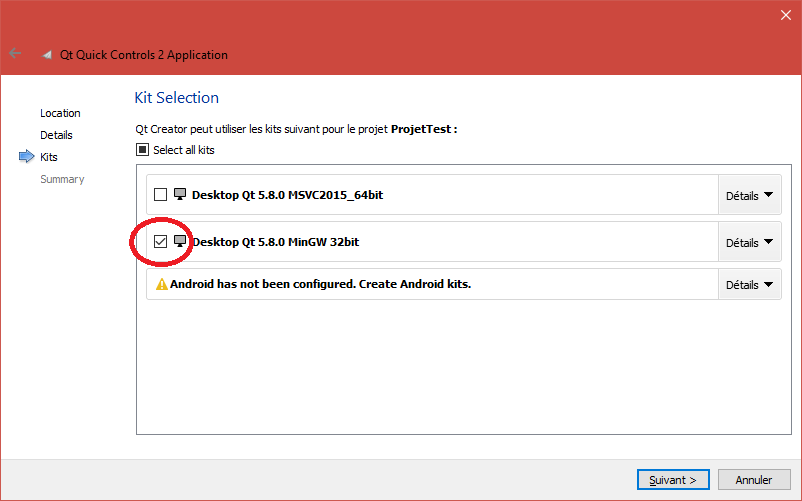The image size is (802, 501).
Task: Click the Suivant button to continue
Action: click(x=673, y=480)
